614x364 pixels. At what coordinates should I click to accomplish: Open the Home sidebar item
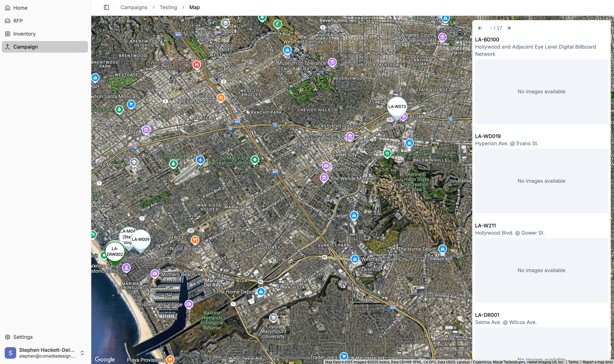point(20,8)
